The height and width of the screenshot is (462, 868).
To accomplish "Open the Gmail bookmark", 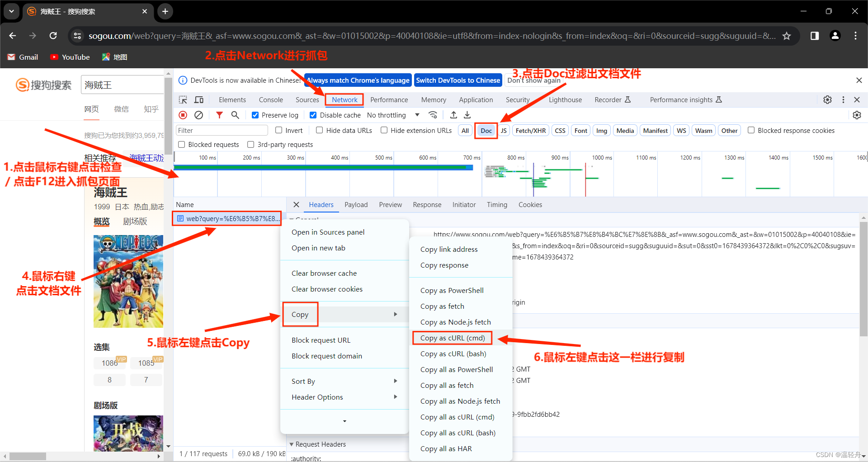I will 23,57.
